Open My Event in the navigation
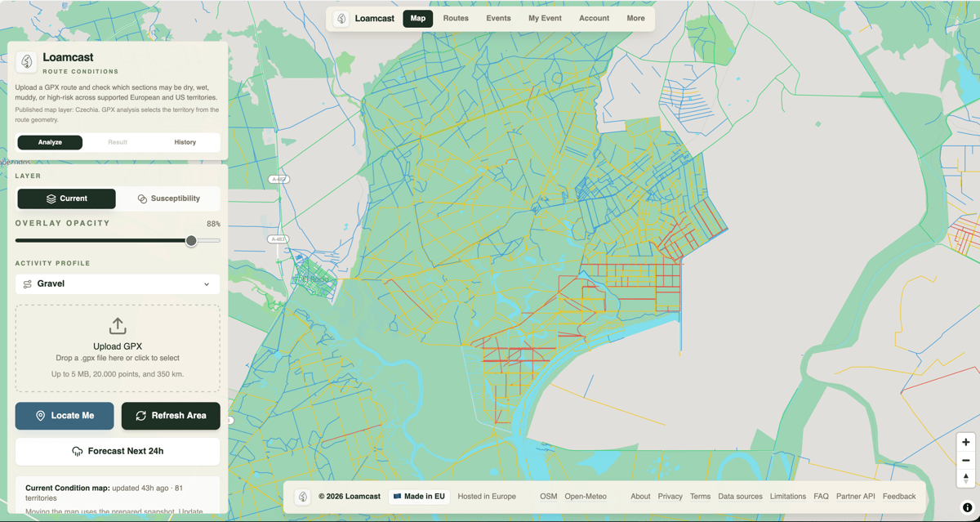 click(x=545, y=19)
